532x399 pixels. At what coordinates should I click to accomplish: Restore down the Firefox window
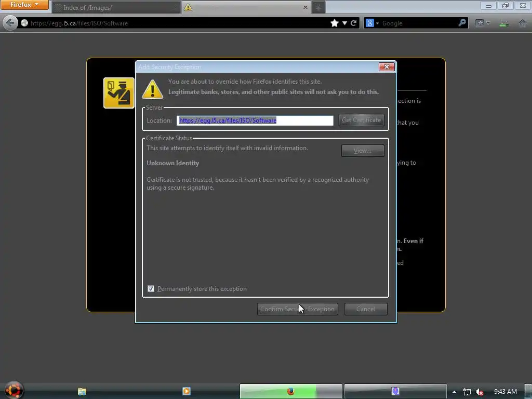pos(506,6)
